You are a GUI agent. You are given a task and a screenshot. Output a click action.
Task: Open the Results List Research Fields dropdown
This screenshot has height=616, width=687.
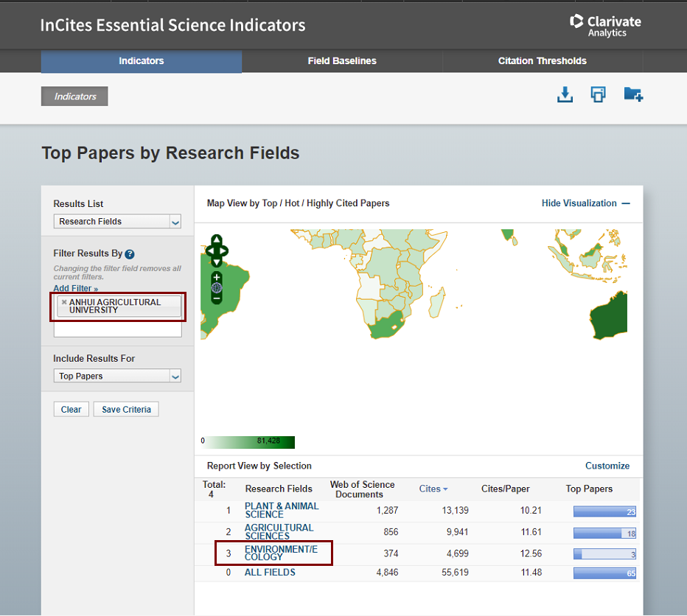click(x=117, y=222)
